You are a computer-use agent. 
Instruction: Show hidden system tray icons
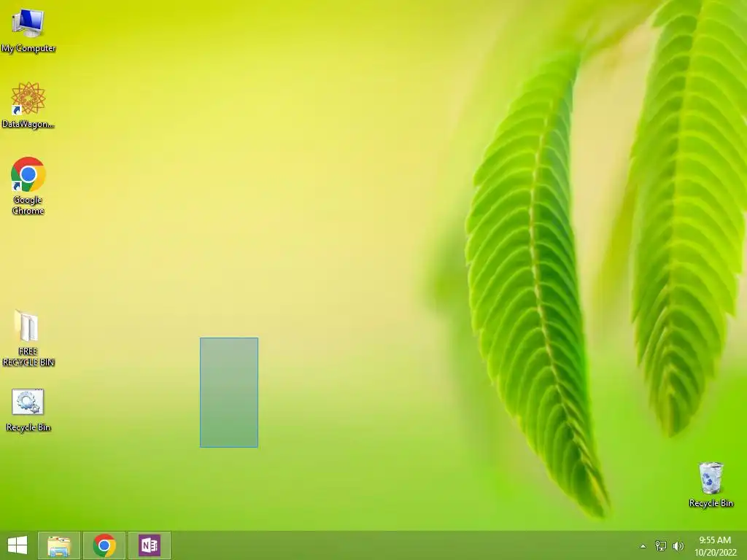click(x=643, y=546)
